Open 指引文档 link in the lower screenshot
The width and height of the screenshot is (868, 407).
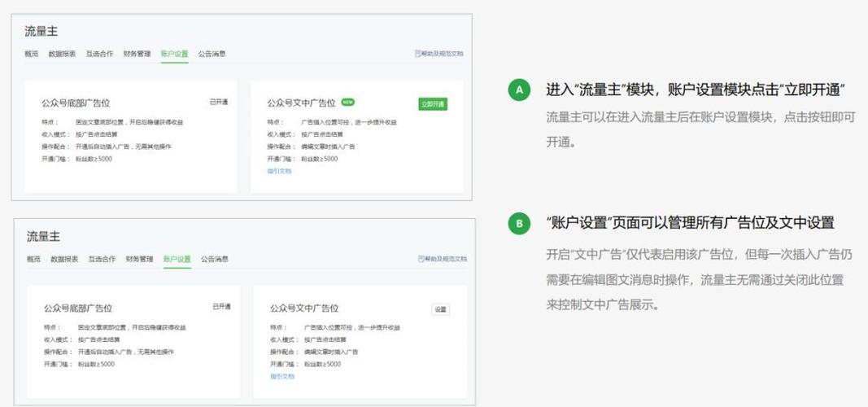[x=282, y=377]
